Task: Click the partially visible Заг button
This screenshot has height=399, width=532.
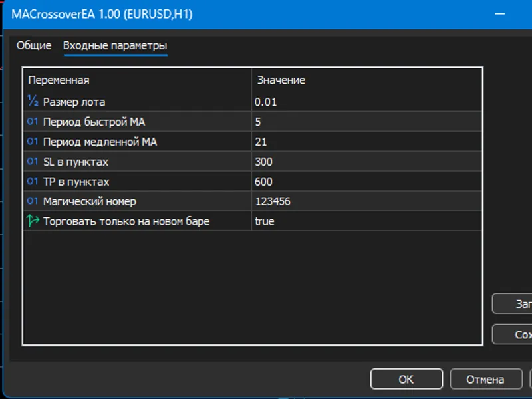Action: pyautogui.click(x=512, y=304)
